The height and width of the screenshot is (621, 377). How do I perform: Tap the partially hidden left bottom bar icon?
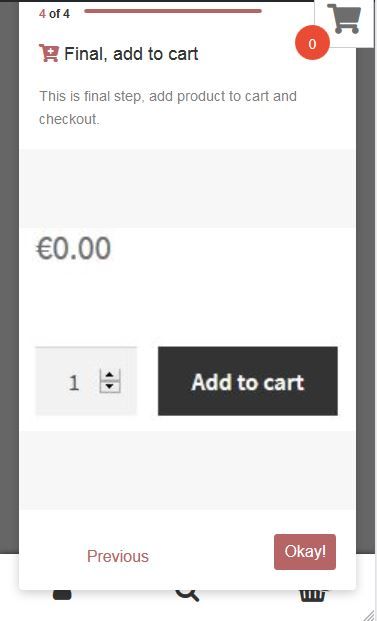click(x=62, y=594)
